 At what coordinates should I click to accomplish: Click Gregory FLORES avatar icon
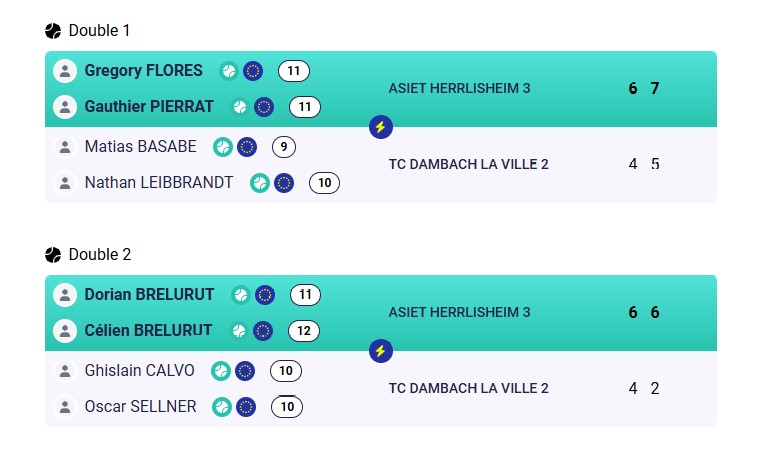click(65, 71)
